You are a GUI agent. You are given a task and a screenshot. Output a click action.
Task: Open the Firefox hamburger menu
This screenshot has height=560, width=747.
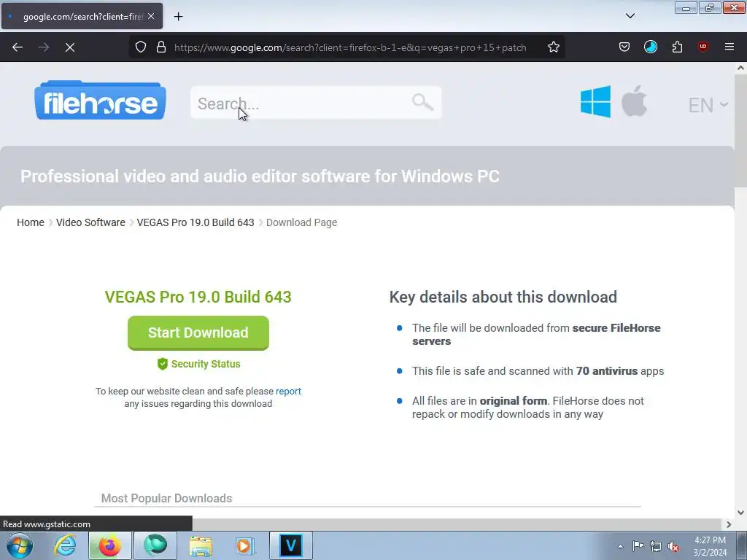pos(729,47)
